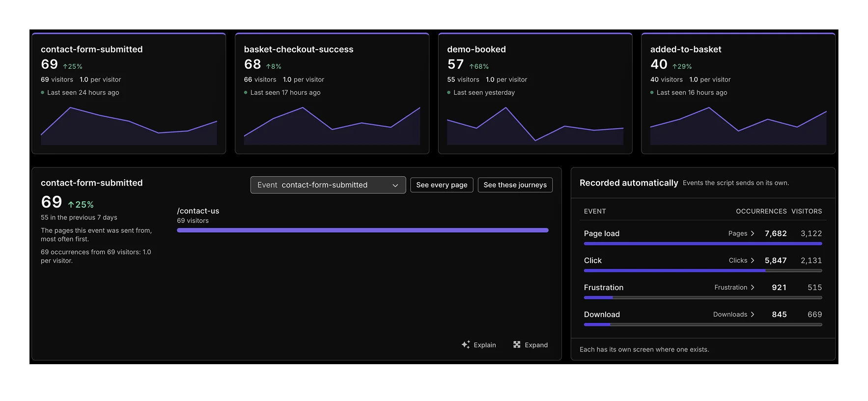Screen dimensions: 868x401
Task: Select the contact-form-submitted summary card
Action: 129,93
